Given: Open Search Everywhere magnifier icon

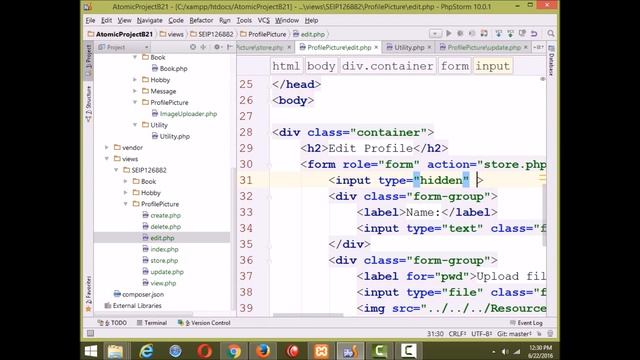Looking at the screenshot, I should (x=551, y=33).
